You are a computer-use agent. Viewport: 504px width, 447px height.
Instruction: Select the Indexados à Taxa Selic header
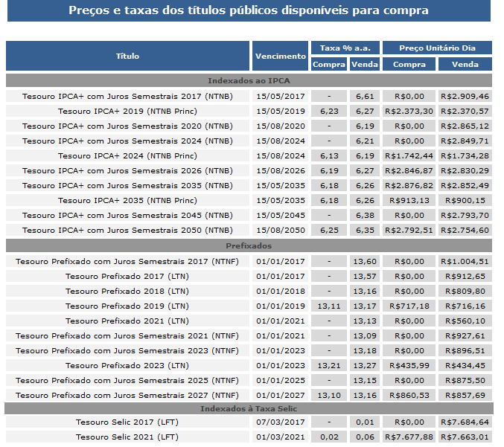[x=249, y=408]
